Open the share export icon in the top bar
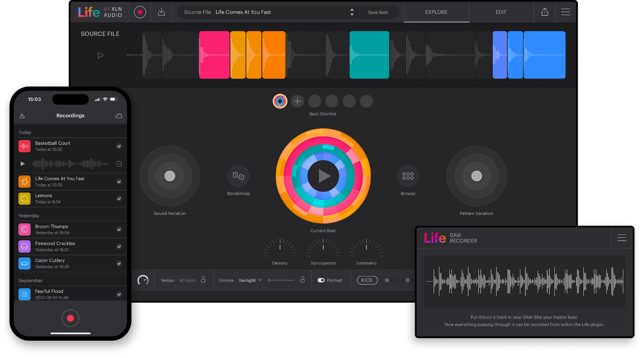This screenshot has width=644, height=358. click(545, 12)
